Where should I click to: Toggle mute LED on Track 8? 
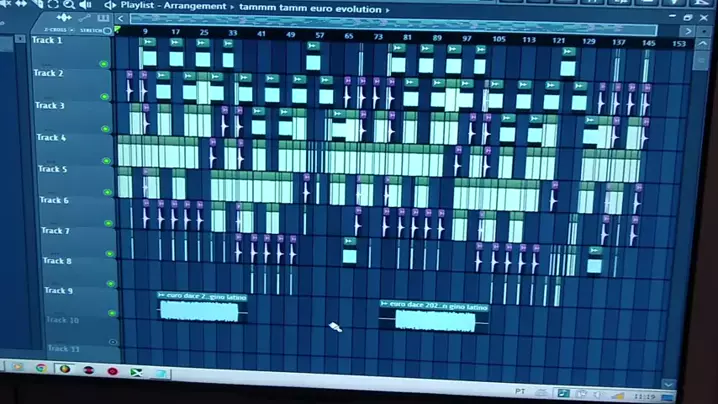pos(111,284)
